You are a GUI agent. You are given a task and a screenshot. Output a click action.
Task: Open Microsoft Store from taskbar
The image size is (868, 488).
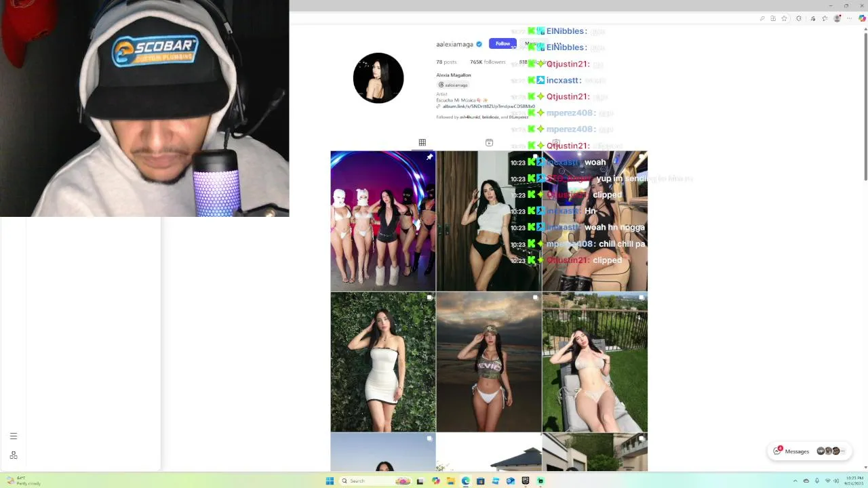(480, 481)
